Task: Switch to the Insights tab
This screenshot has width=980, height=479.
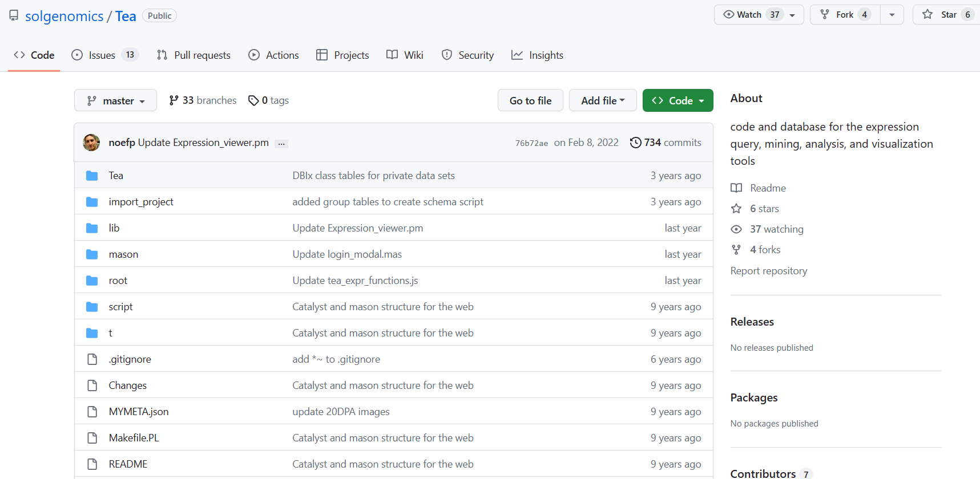Action: (538, 55)
